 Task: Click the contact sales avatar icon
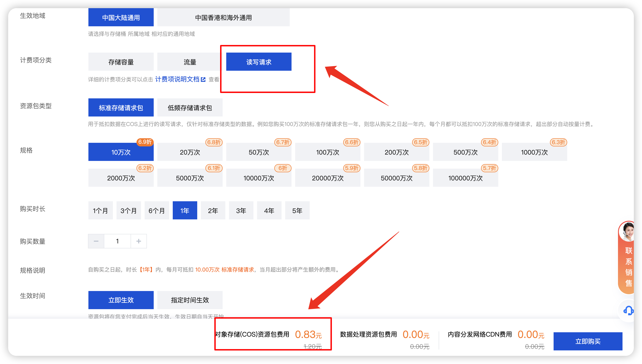[627, 232]
